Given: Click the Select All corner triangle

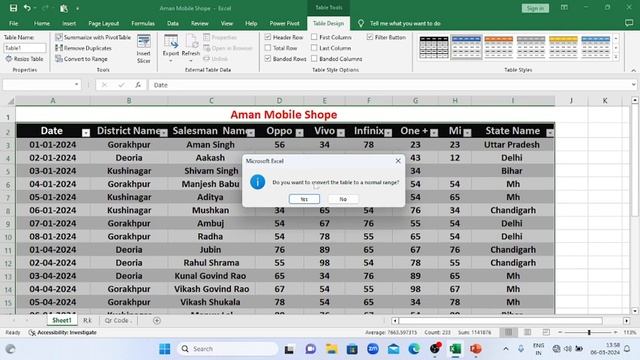Looking at the screenshot, I should tap(11, 100).
